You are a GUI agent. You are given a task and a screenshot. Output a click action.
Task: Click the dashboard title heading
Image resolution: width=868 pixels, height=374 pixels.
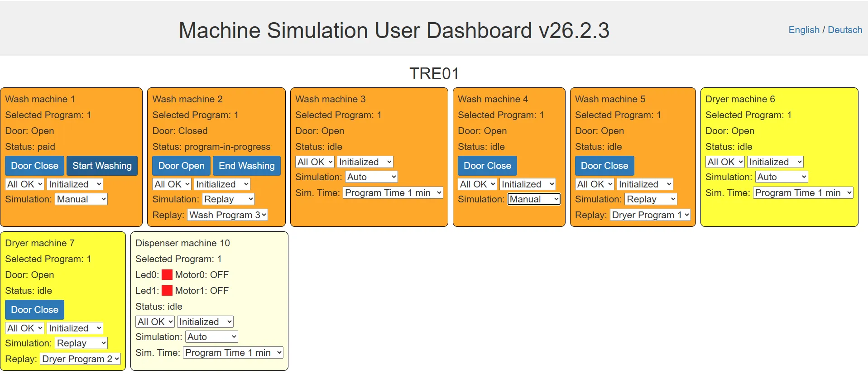click(394, 30)
